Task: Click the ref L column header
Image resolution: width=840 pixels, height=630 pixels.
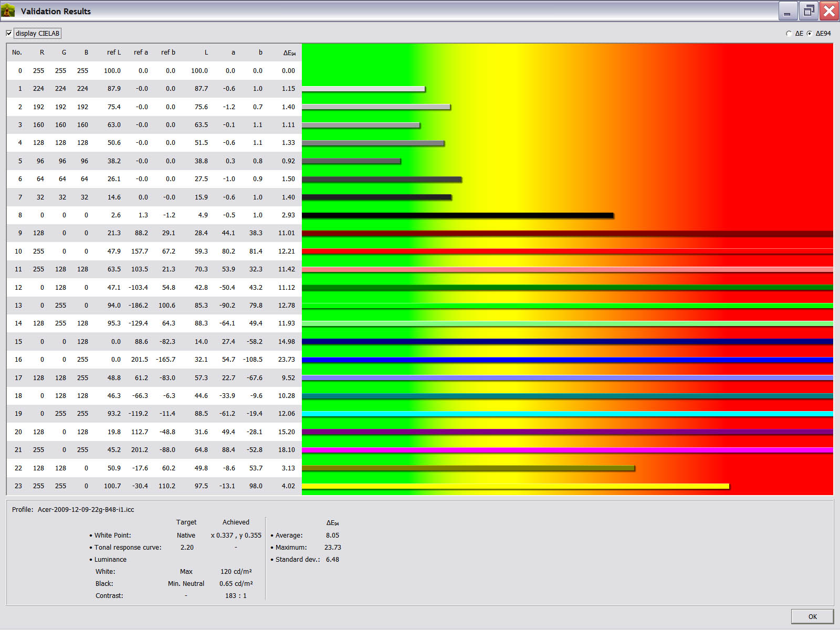Action: 113,52
